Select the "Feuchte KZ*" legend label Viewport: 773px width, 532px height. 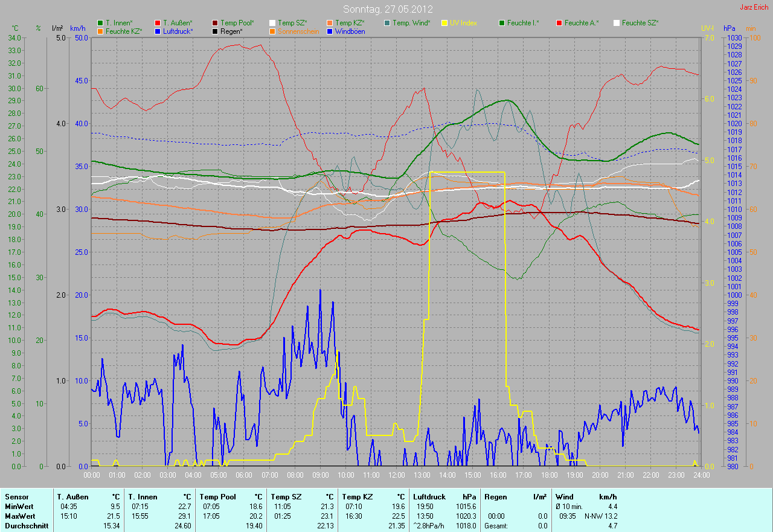point(124,31)
